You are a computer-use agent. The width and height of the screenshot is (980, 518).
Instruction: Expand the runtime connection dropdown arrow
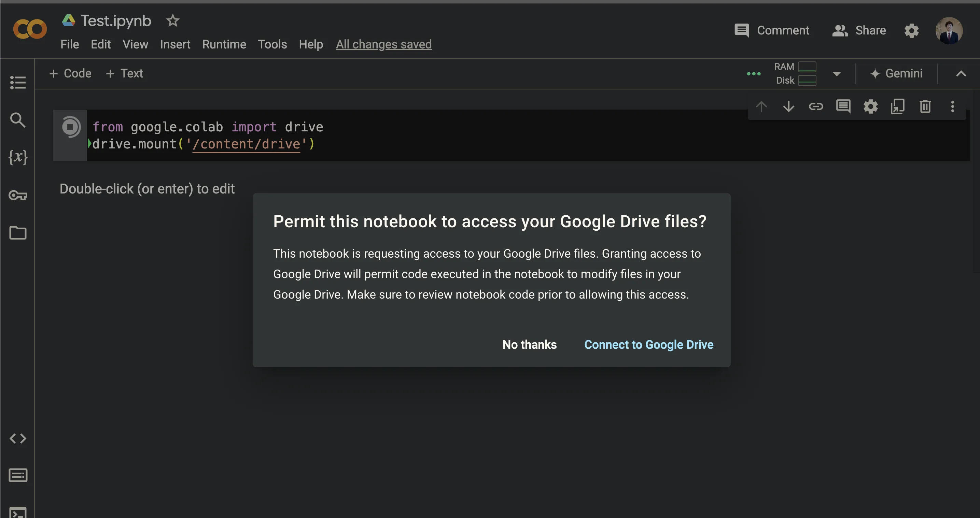pyautogui.click(x=837, y=74)
